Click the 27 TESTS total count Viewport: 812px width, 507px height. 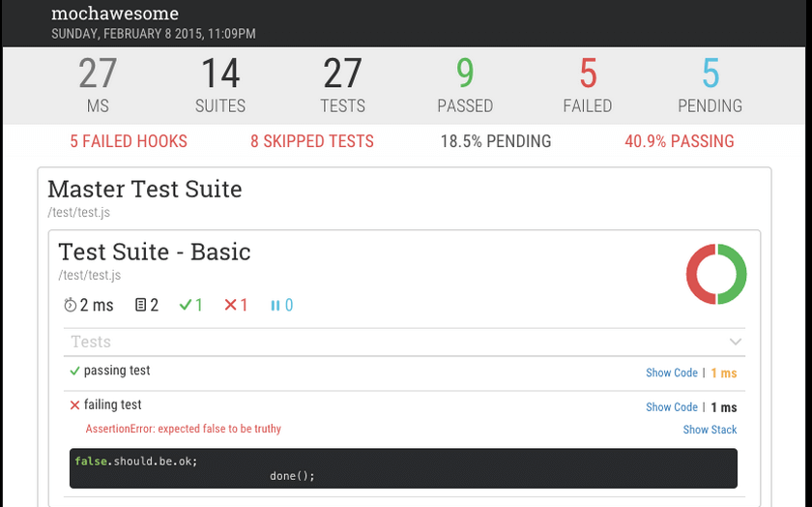click(x=343, y=85)
